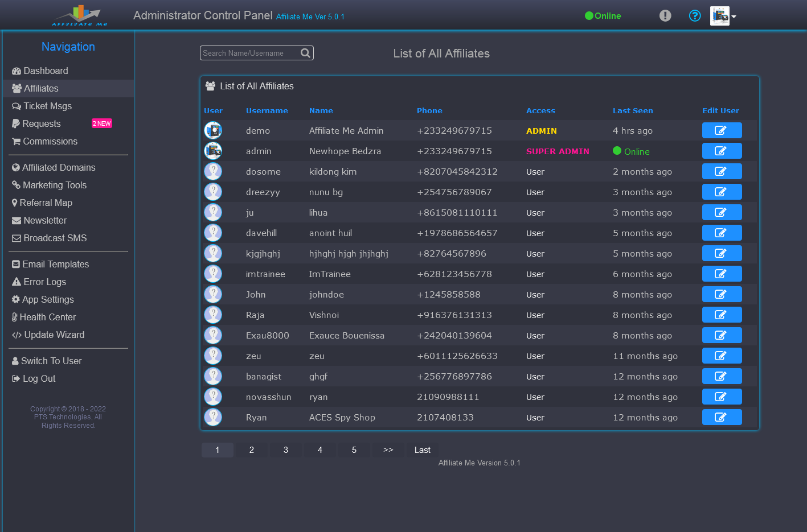Viewport: 807px width, 532px height.
Task: Go to page 3 of affiliates
Action: point(285,450)
